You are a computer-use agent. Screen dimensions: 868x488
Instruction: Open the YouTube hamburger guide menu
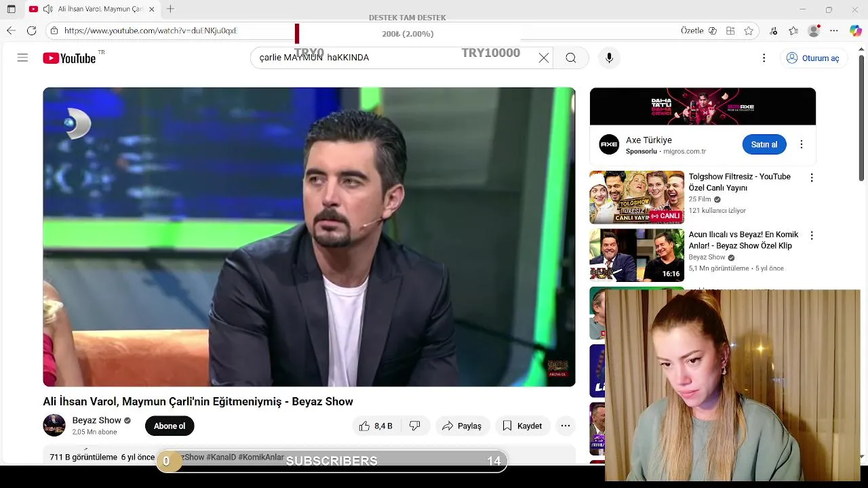[22, 58]
